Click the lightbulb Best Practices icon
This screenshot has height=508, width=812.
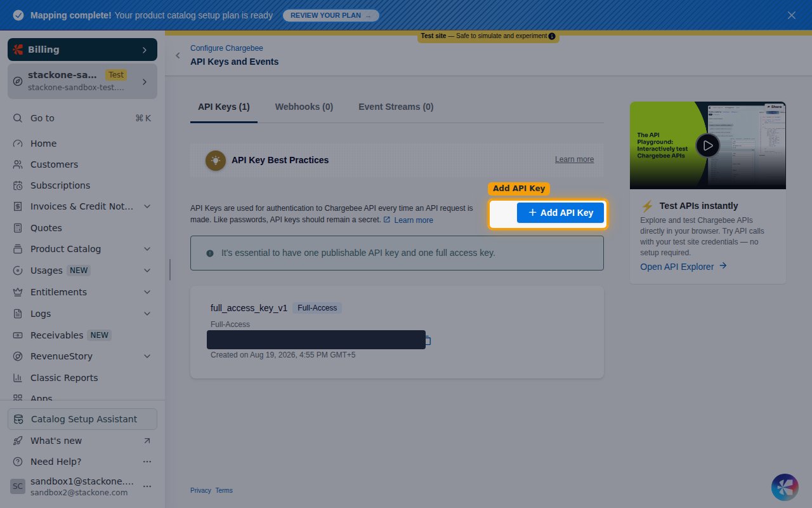pos(216,160)
